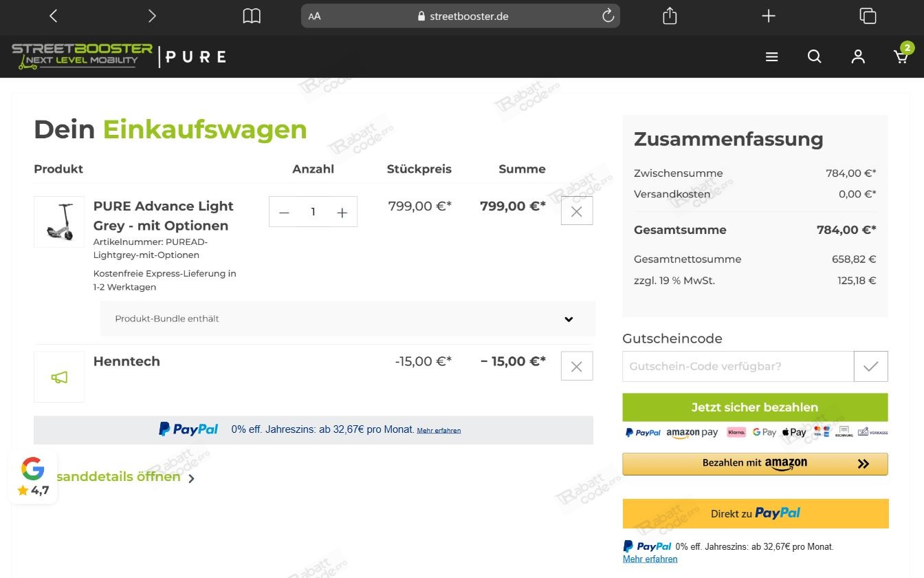Image resolution: width=924 pixels, height=578 pixels.
Task: Open a new tab with plus icon
Action: click(769, 16)
